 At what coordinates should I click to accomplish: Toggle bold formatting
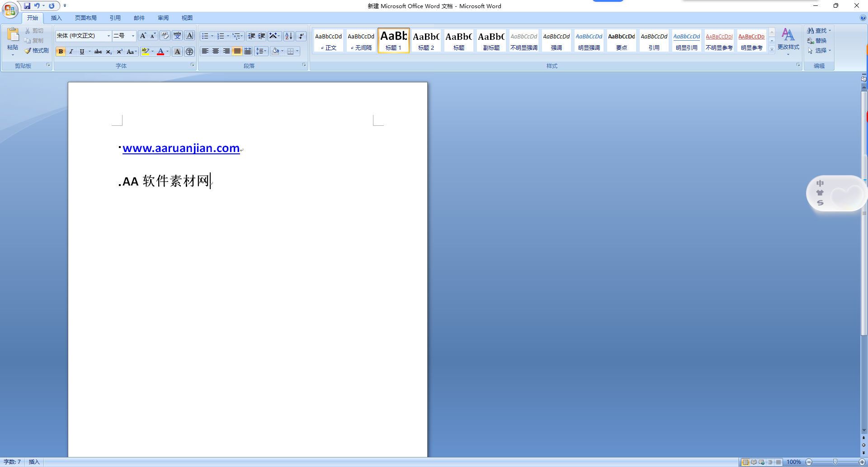[x=61, y=51]
